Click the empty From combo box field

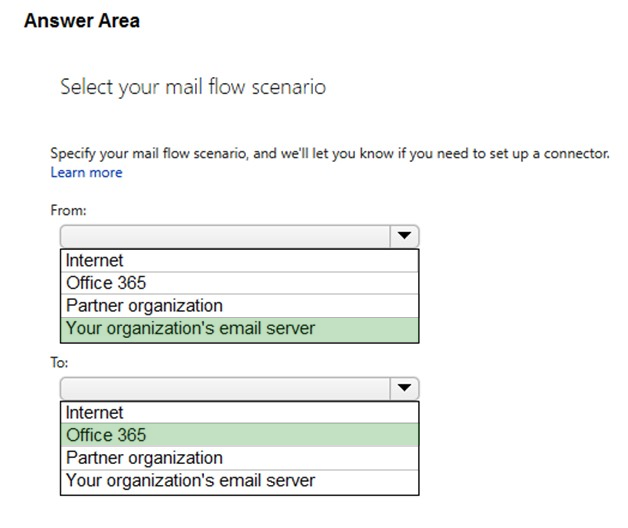pyautogui.click(x=225, y=236)
